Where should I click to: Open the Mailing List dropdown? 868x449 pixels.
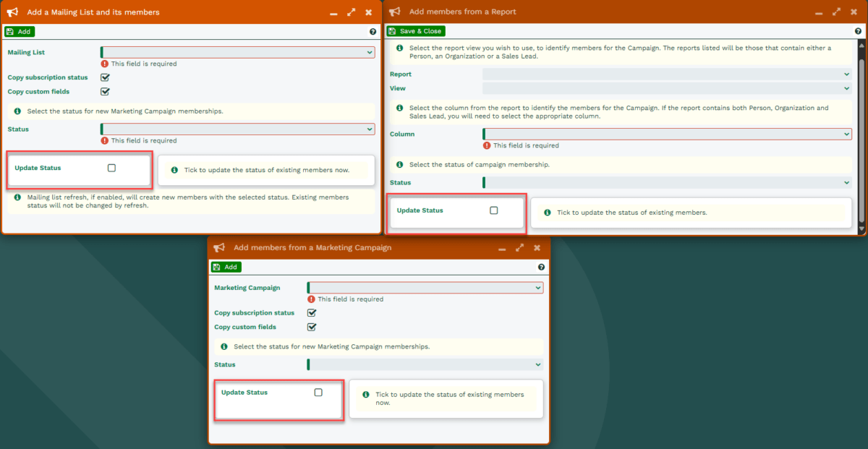[x=238, y=52]
